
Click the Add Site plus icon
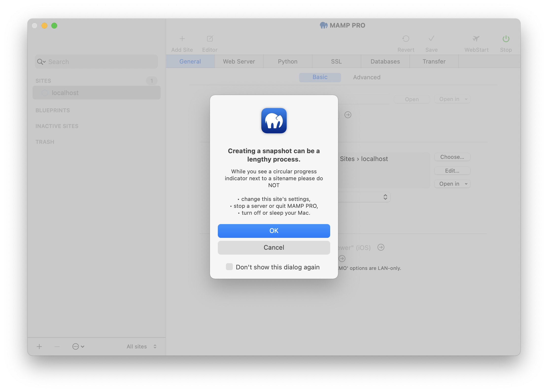182,39
